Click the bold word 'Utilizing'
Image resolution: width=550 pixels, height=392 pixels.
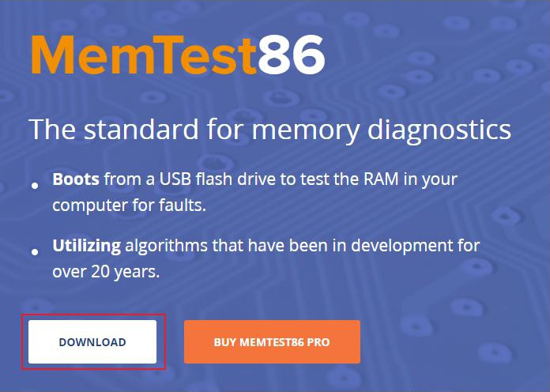[x=86, y=246]
